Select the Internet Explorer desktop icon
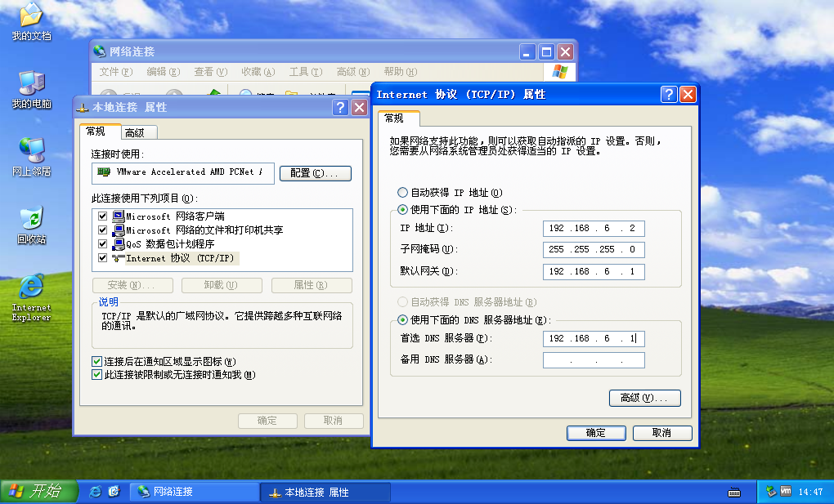 31,297
